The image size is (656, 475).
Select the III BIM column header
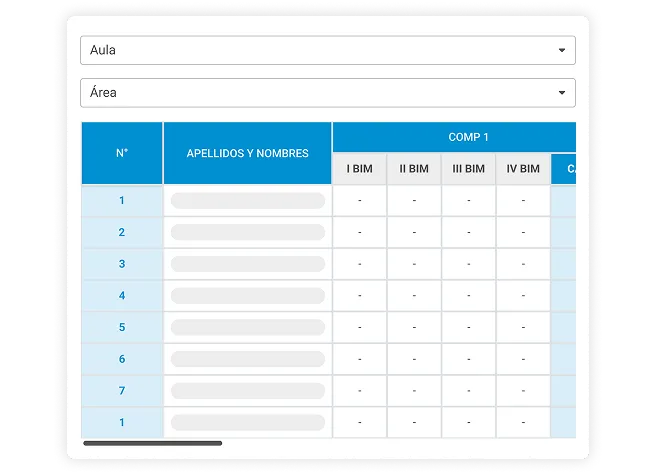[x=469, y=169]
